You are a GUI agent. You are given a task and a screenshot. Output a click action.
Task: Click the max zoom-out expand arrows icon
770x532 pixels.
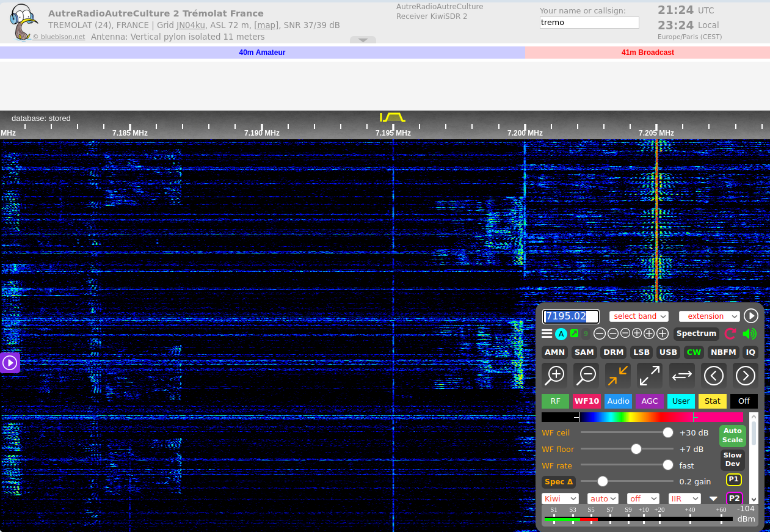[650, 375]
